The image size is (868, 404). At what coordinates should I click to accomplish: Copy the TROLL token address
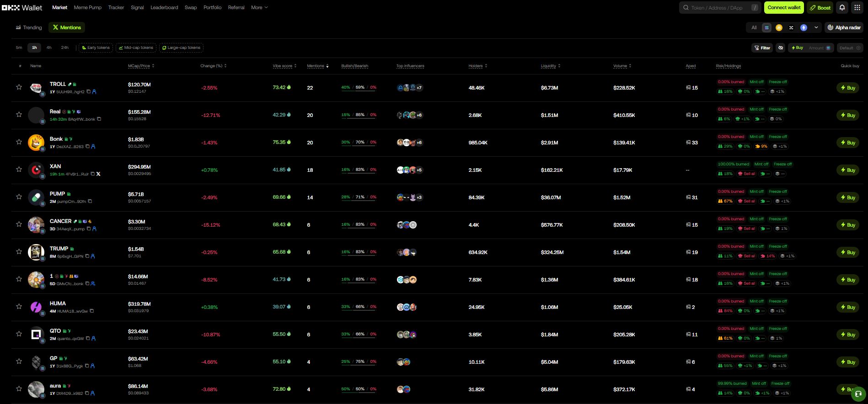[89, 92]
